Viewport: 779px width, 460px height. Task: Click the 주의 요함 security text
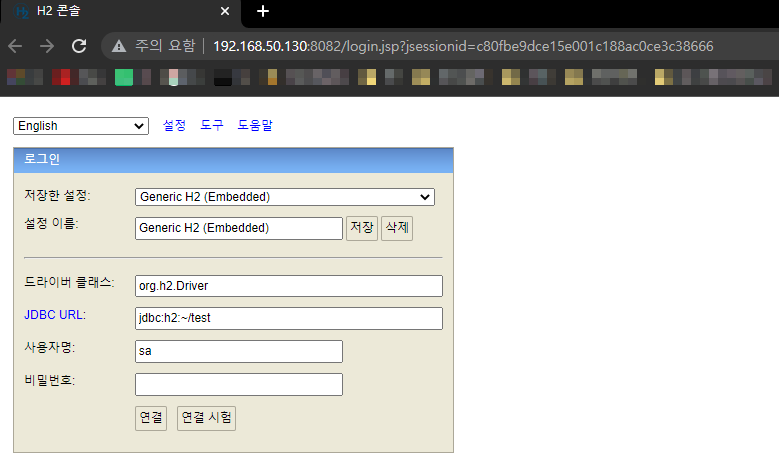pyautogui.click(x=165, y=46)
